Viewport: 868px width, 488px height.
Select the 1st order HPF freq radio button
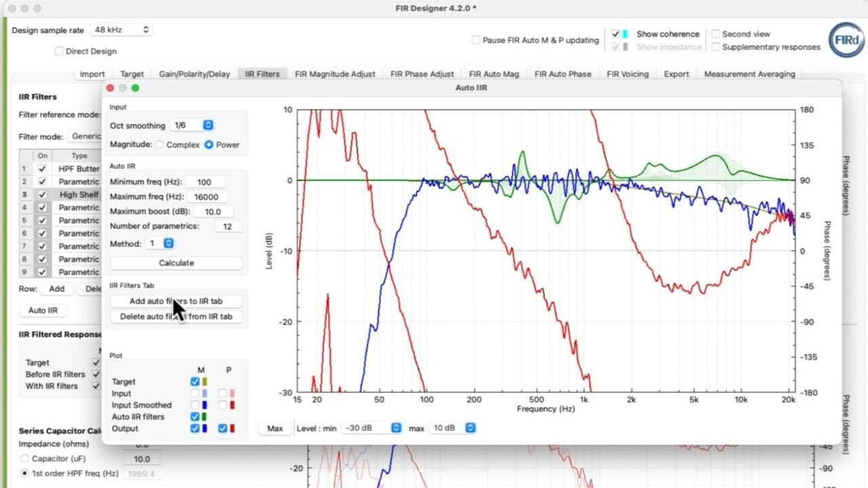click(x=26, y=473)
